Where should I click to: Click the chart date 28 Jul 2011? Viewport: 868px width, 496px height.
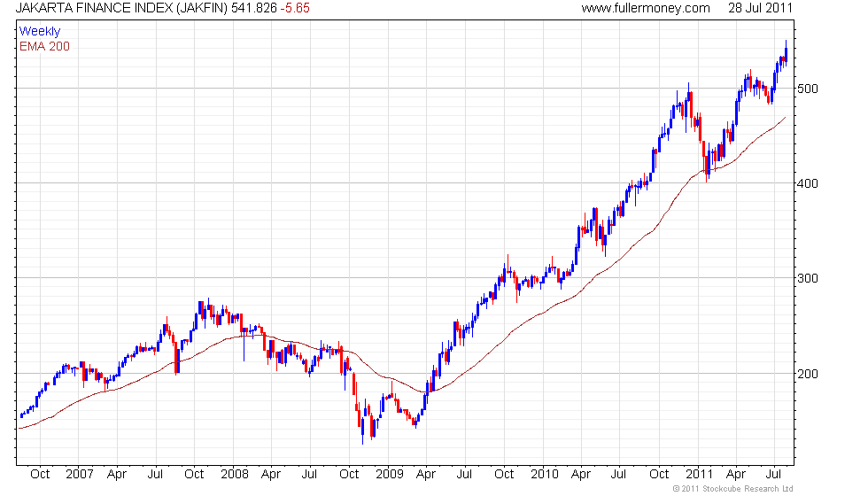point(761,8)
